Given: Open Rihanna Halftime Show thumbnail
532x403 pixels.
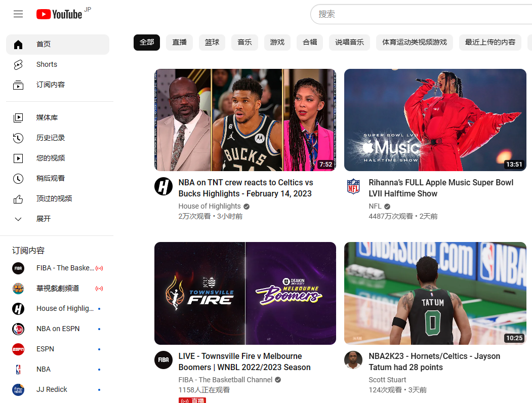Looking at the screenshot, I should tap(435, 120).
